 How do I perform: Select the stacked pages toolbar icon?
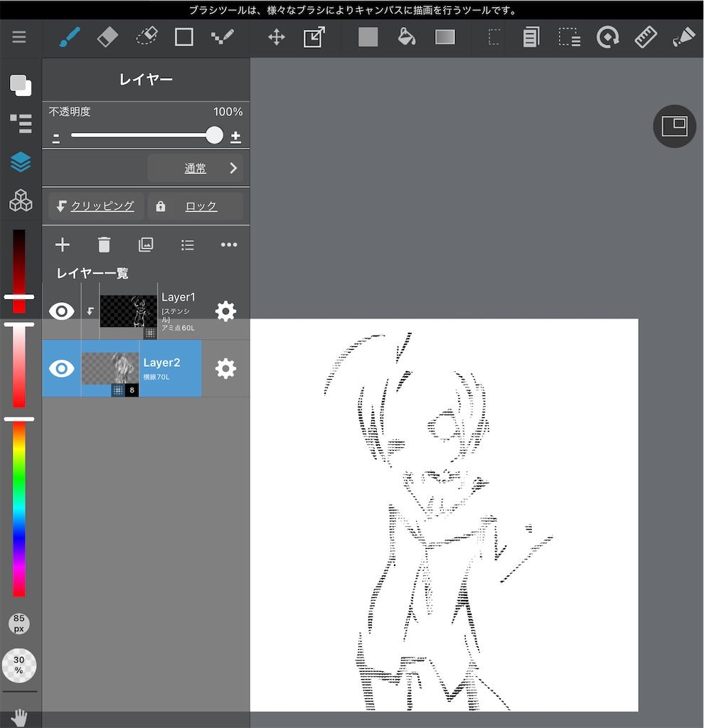[531, 37]
